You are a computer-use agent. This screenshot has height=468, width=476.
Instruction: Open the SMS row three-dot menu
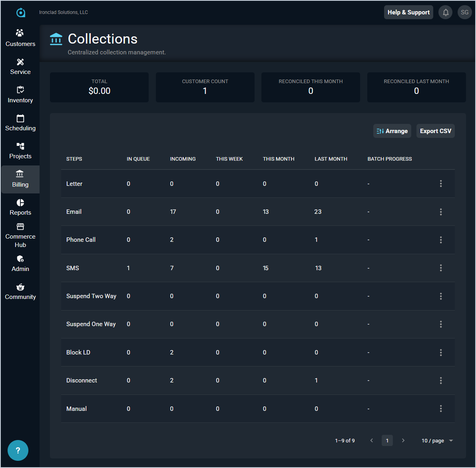[441, 268]
